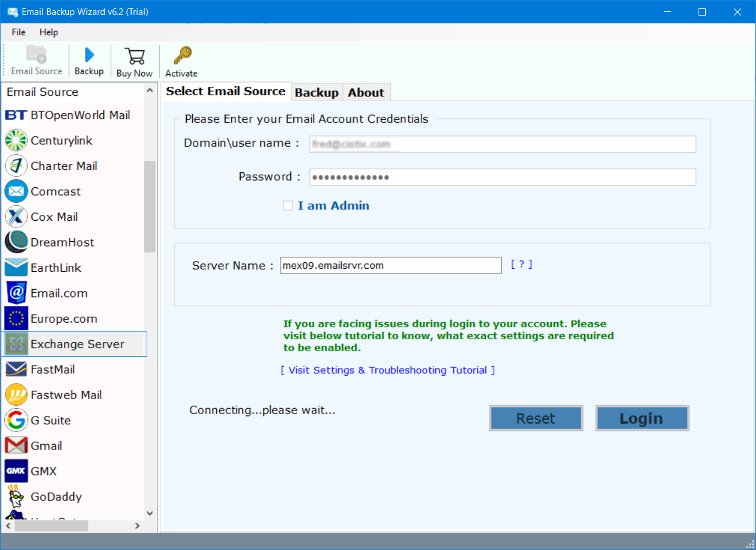
Task: Click the app icon in title bar
Action: coord(11,12)
